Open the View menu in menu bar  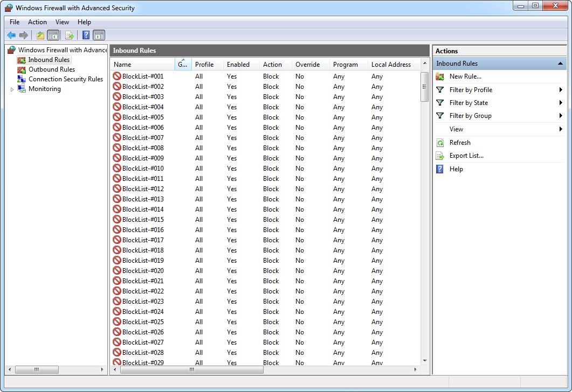pos(62,22)
